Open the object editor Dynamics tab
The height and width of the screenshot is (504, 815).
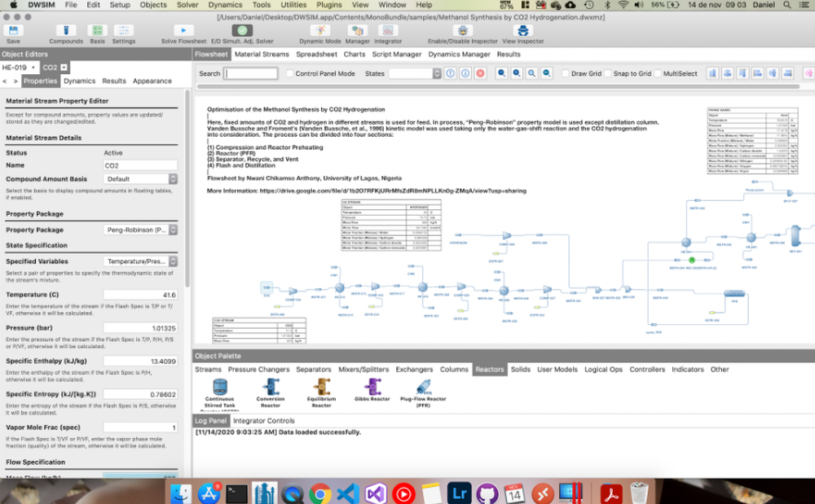coord(80,81)
